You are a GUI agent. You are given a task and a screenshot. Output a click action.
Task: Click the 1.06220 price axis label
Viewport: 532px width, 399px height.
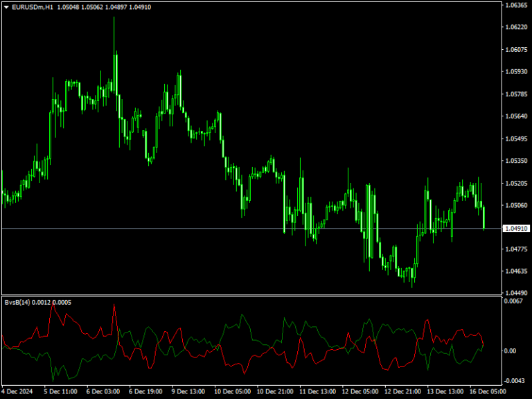(x=516, y=27)
